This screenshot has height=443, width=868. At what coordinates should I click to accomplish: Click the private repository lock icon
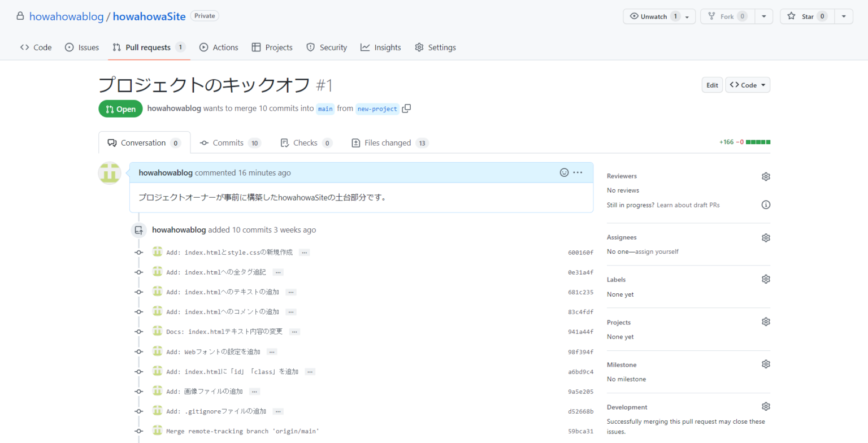[x=20, y=16]
